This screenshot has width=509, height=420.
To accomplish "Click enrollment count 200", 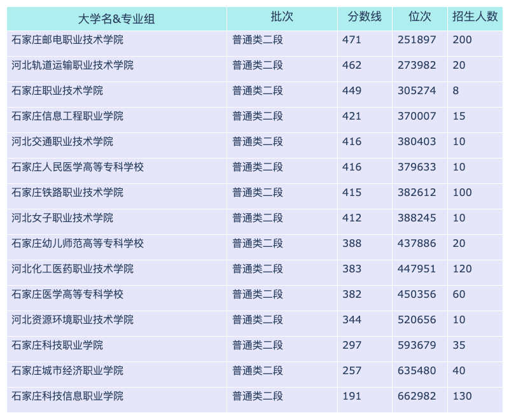I will (x=463, y=39).
